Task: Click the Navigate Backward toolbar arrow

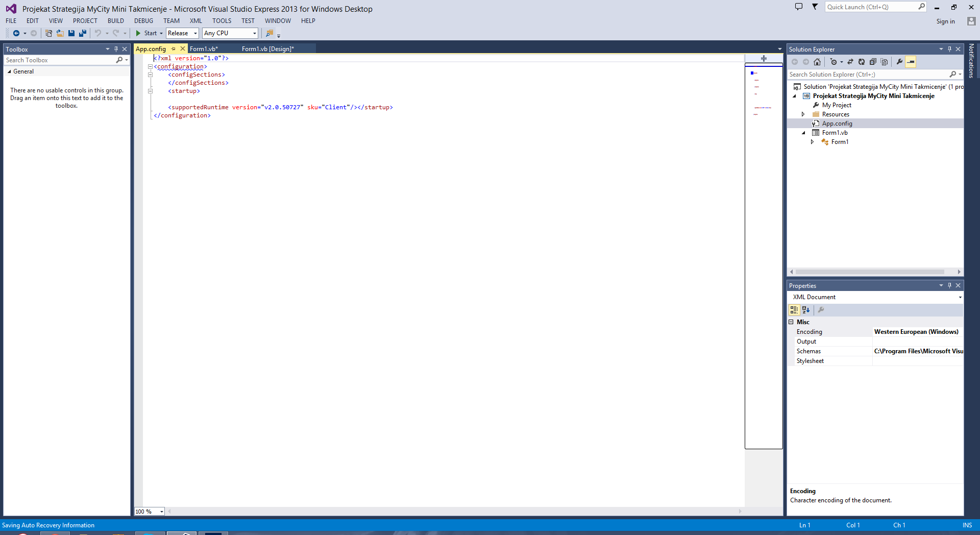Action: (x=16, y=33)
